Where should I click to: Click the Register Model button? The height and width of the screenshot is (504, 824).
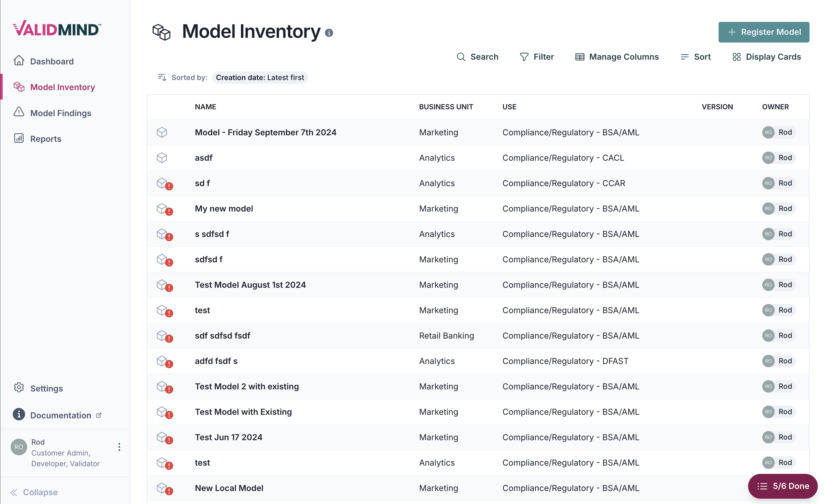click(763, 32)
